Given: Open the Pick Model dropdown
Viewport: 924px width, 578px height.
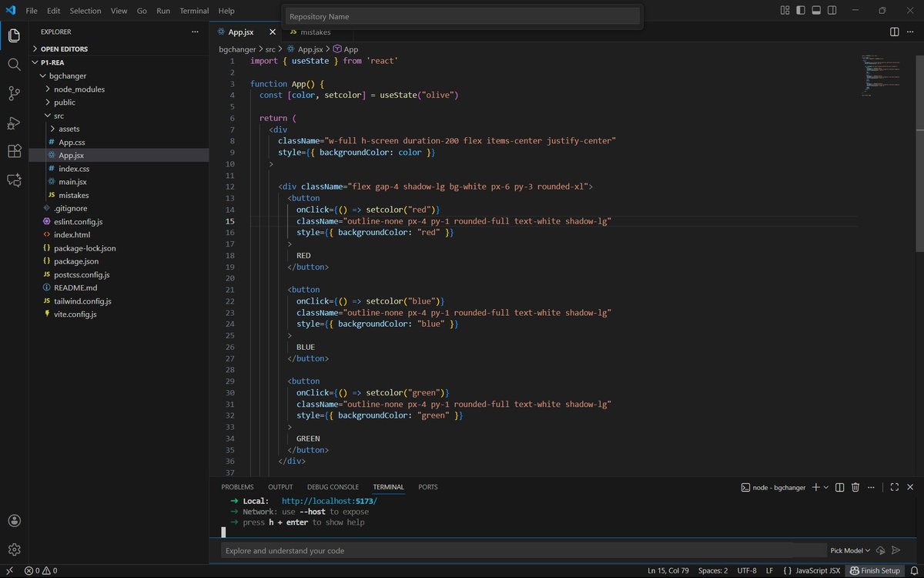Looking at the screenshot, I should 847,550.
